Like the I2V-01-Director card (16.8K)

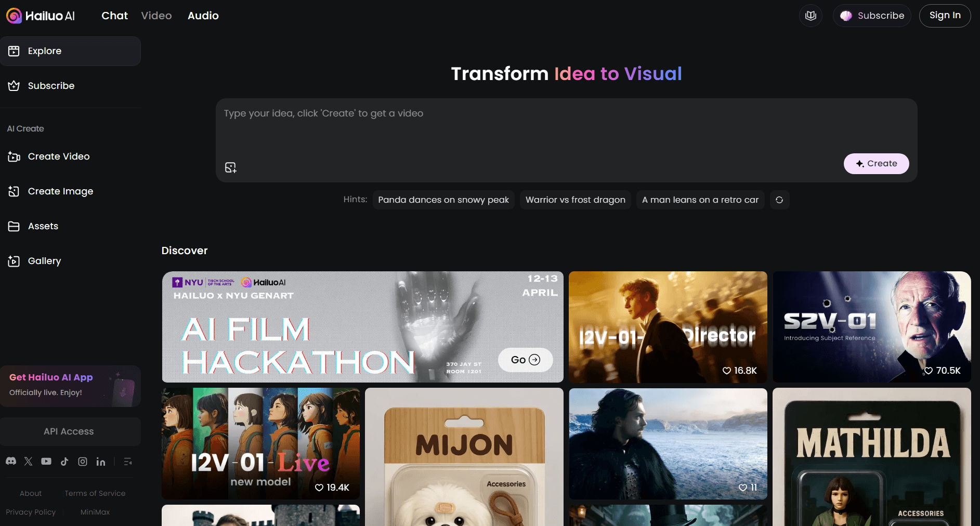727,371
